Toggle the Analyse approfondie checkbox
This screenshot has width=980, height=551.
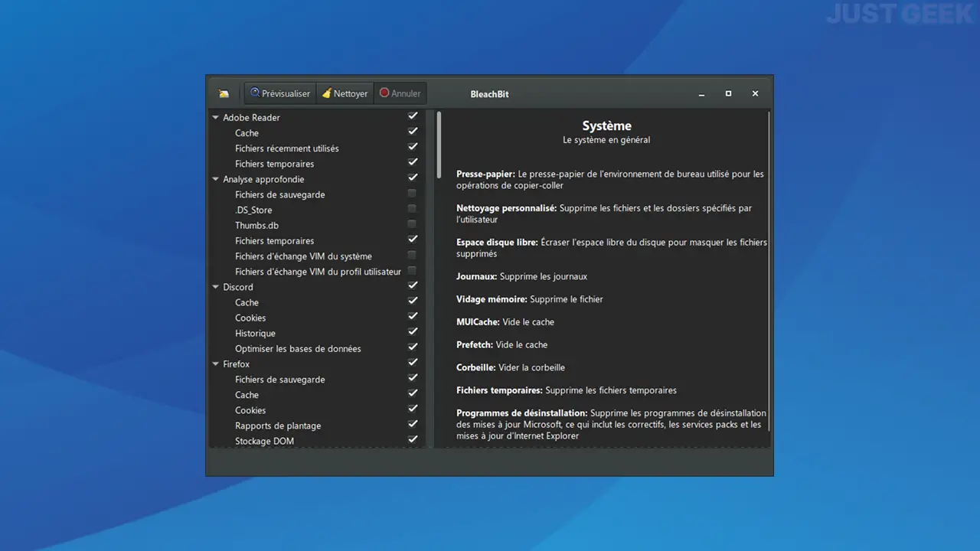[413, 178]
